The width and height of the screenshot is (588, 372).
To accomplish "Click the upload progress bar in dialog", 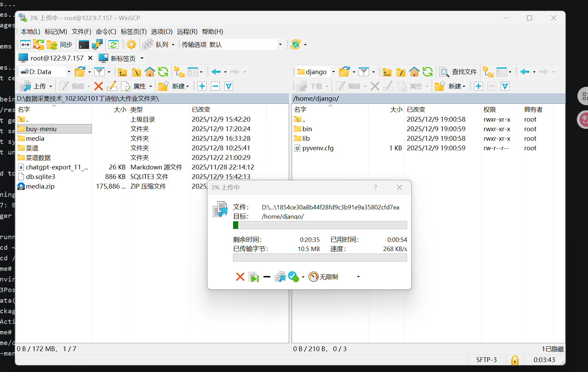I will point(320,225).
